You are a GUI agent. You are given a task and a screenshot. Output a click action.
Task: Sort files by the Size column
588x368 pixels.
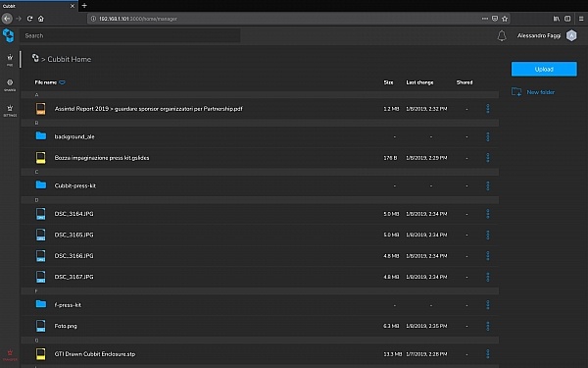388,82
